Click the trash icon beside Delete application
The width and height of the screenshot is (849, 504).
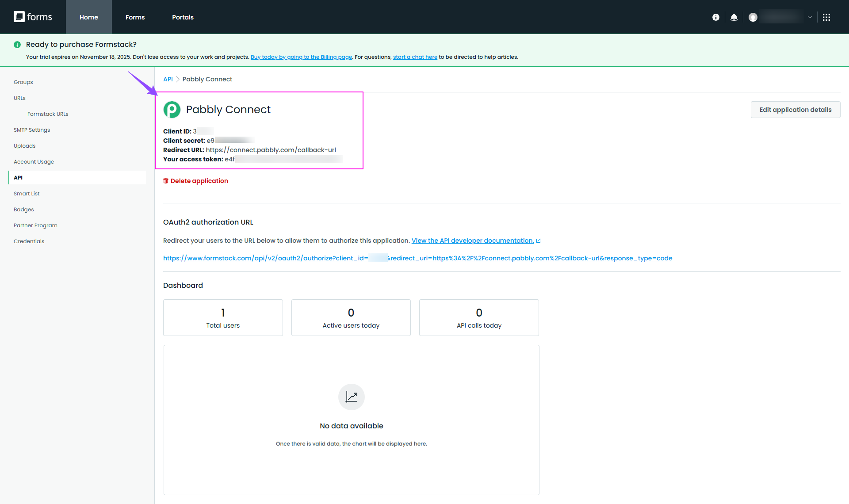click(x=166, y=181)
